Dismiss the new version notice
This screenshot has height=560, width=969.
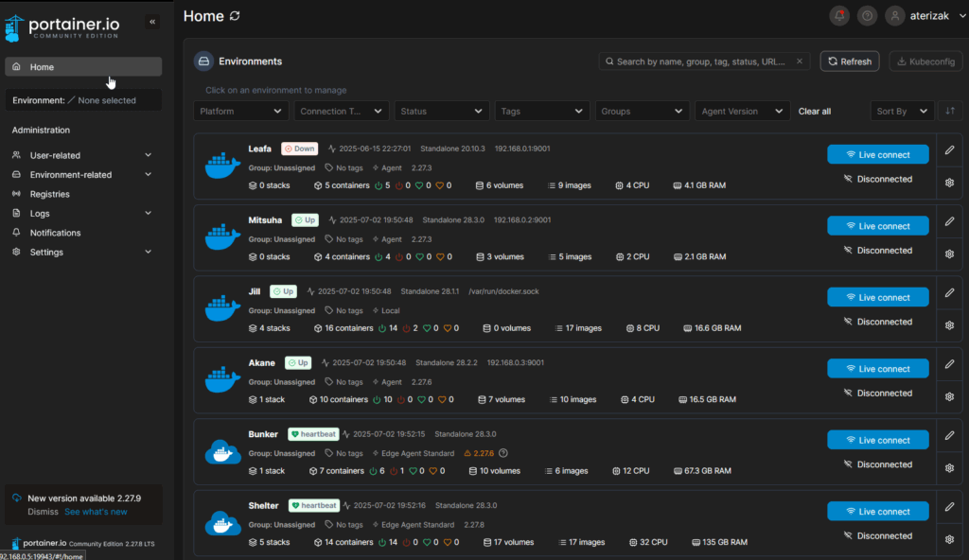click(43, 512)
